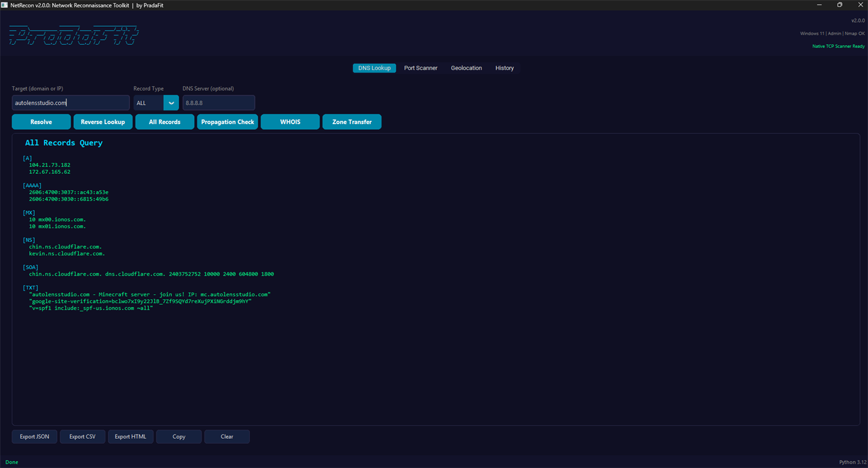The image size is (868, 468).
Task: Click the [TXT] section label
Action: pos(30,288)
